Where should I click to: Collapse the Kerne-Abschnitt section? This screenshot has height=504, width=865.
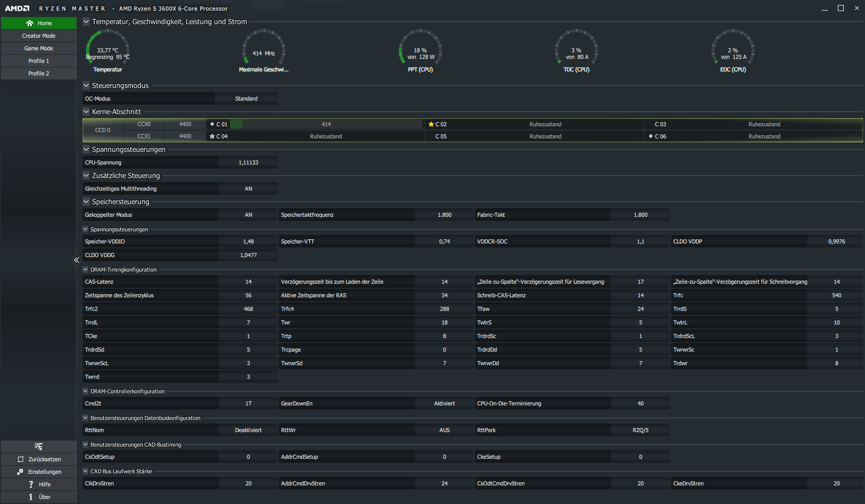coord(86,112)
